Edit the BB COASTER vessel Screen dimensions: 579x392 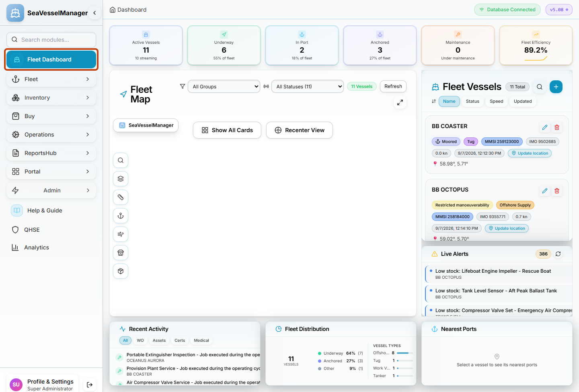click(545, 127)
